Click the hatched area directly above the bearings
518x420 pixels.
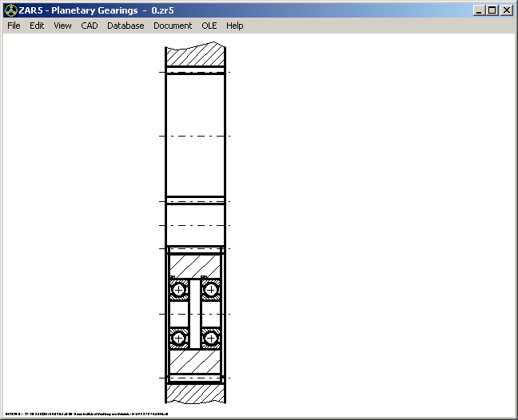[195, 266]
